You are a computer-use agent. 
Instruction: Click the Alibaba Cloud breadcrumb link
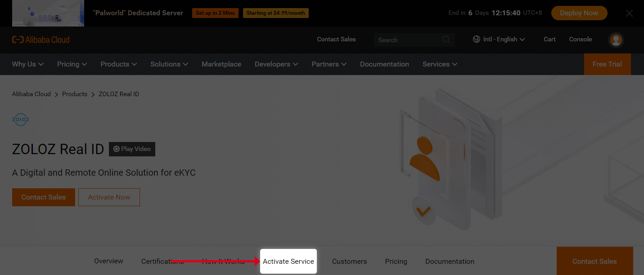coord(32,94)
